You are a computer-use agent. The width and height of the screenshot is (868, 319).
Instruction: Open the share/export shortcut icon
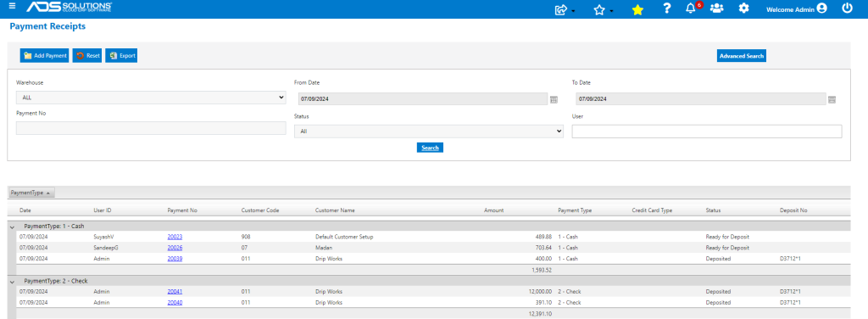click(x=561, y=9)
